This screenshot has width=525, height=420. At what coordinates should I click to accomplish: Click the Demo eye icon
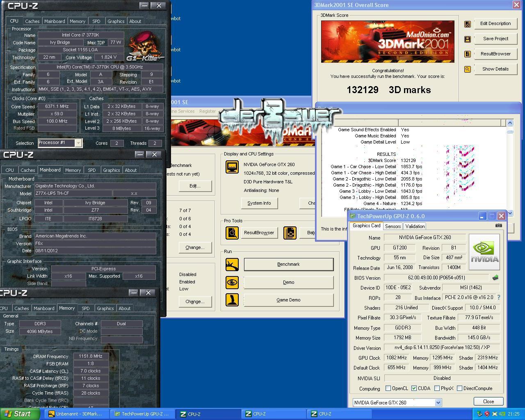click(232, 282)
